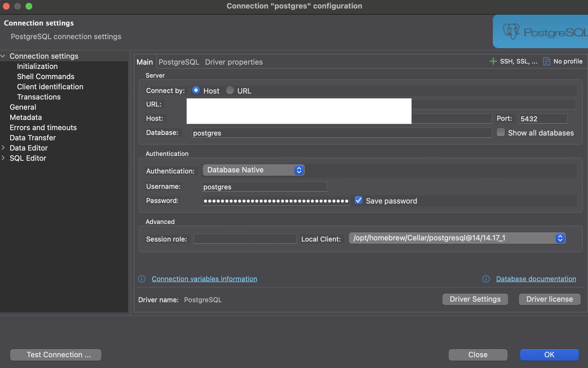Click info icon beside Database documentation
The width and height of the screenshot is (588, 368).
(486, 279)
